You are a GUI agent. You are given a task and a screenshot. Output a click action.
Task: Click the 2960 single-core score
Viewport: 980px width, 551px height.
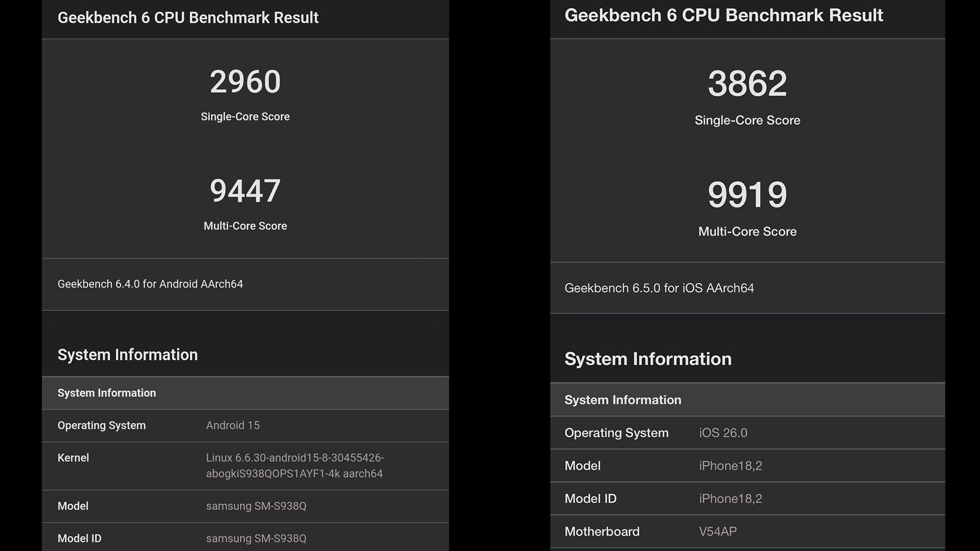point(245,82)
